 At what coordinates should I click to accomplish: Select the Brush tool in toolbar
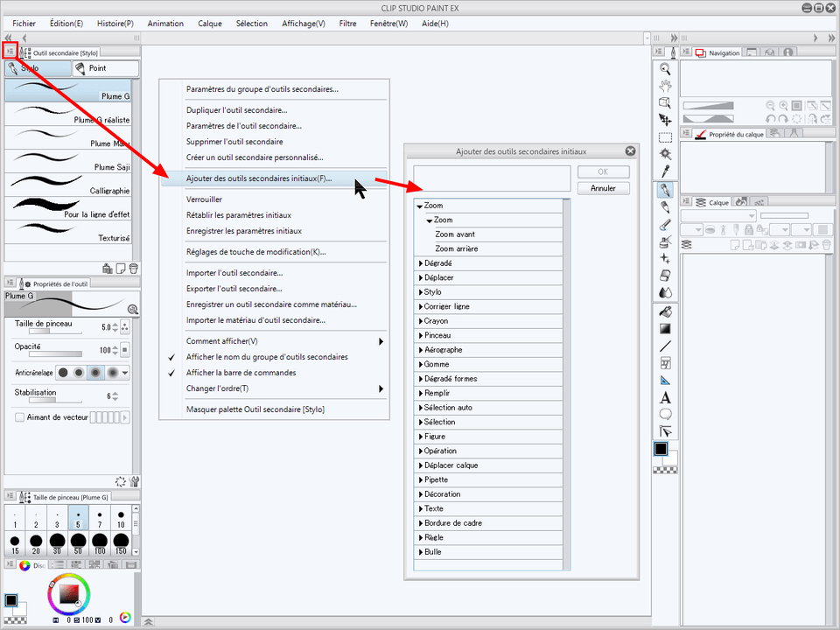[665, 225]
